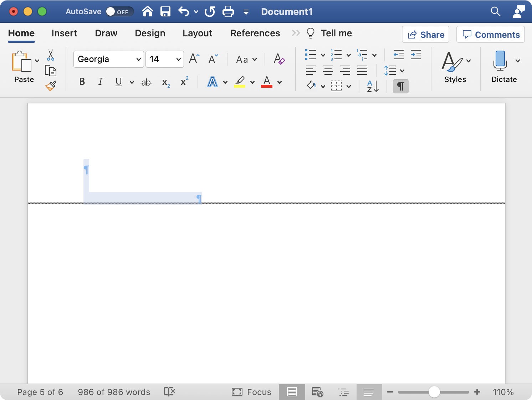
Task: Expand the font size 14 dropdown
Action: pos(178,59)
